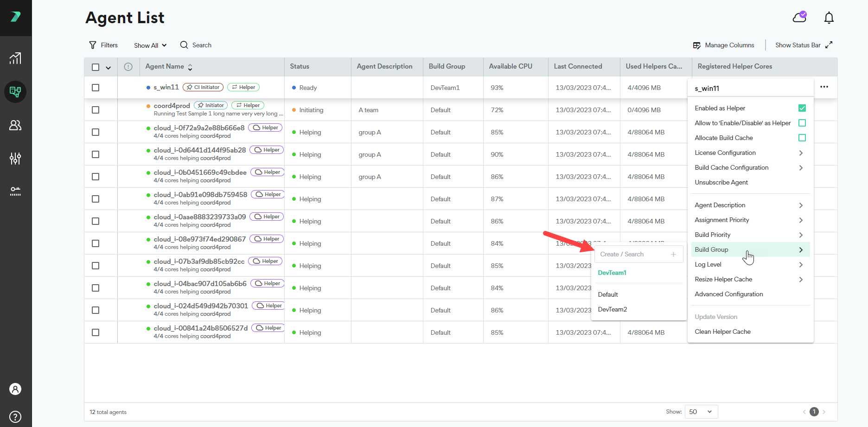Click the Create / Search input field
Screen dimensions: 868x427
pyautogui.click(x=639, y=254)
